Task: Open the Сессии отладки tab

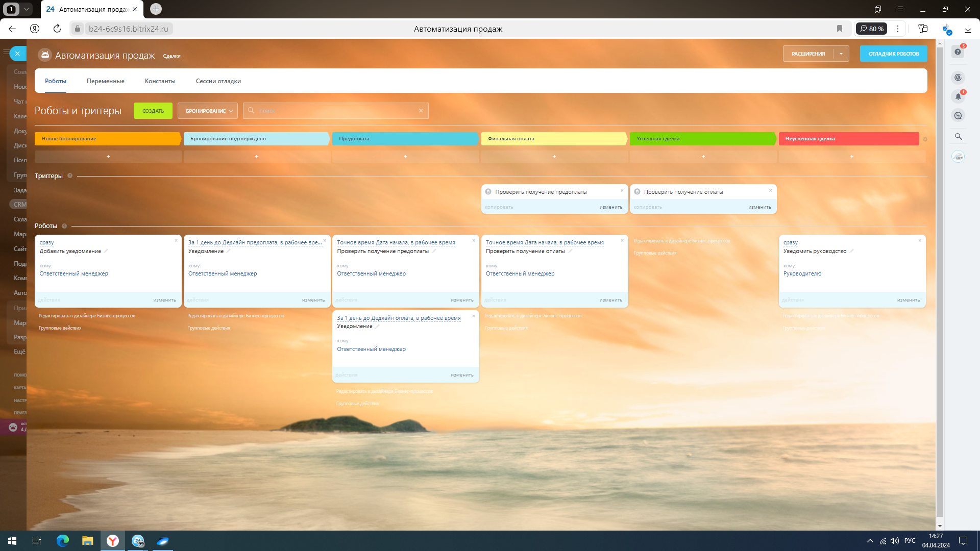Action: click(x=218, y=81)
